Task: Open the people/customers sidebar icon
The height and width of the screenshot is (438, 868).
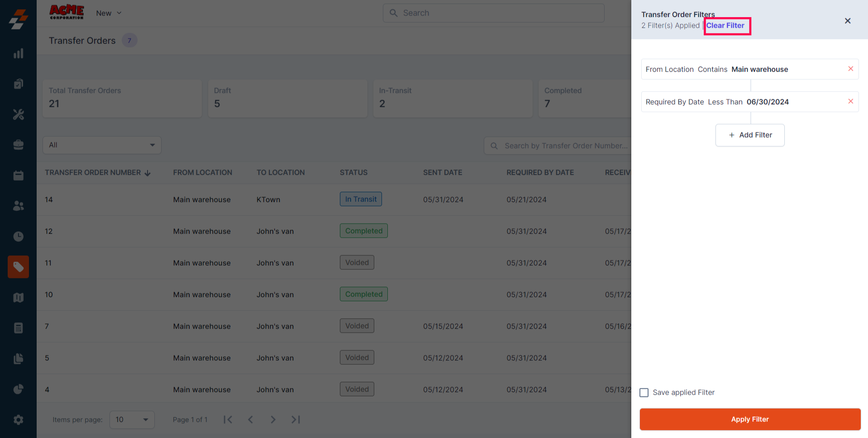Action: tap(18, 206)
